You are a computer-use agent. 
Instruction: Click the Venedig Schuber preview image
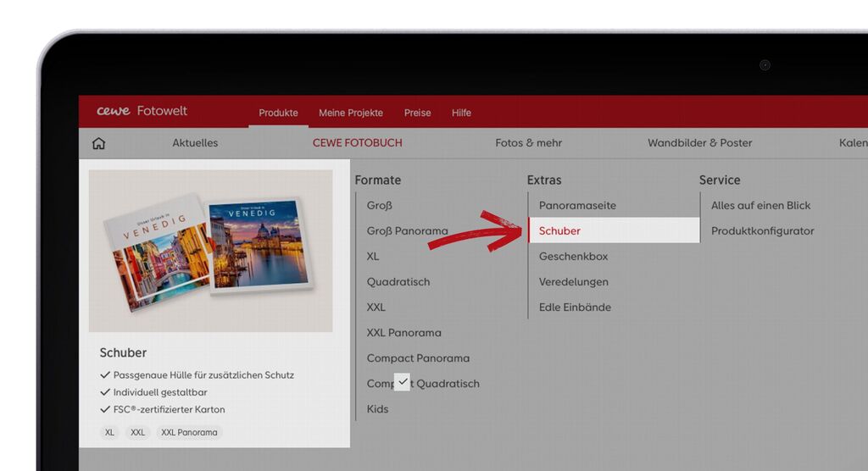pos(210,251)
